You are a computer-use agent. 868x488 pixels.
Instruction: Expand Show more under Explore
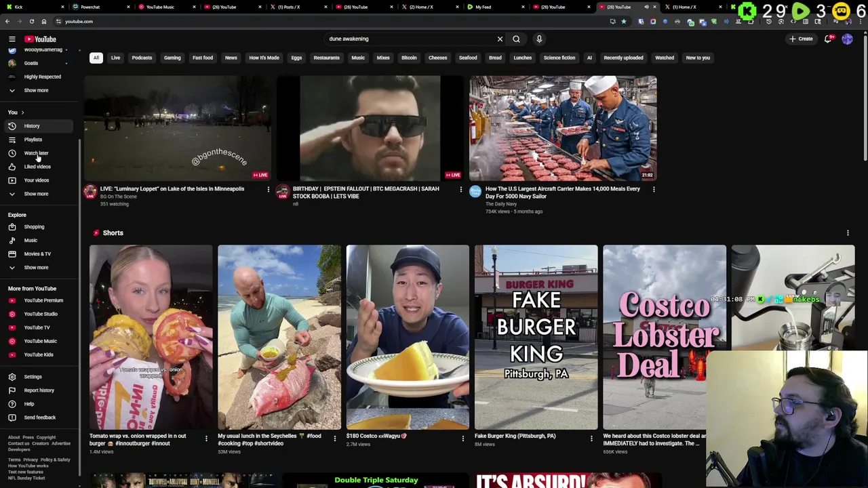(39, 268)
